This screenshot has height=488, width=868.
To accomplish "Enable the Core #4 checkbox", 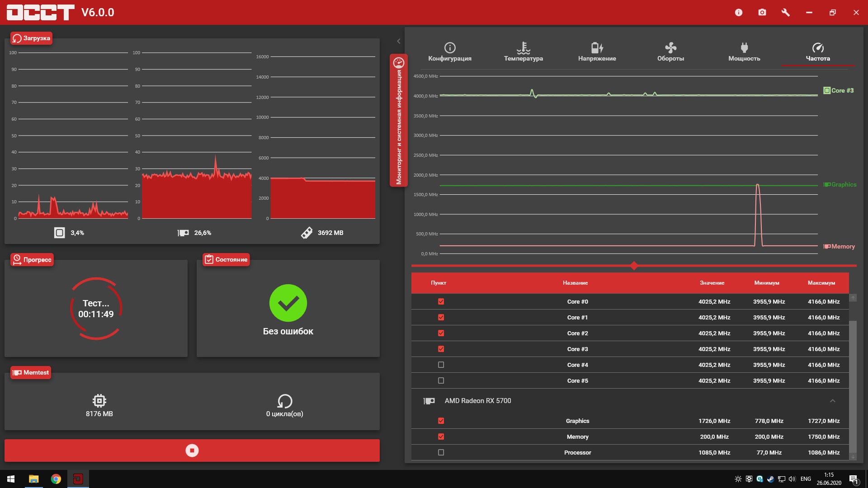I will (x=441, y=365).
